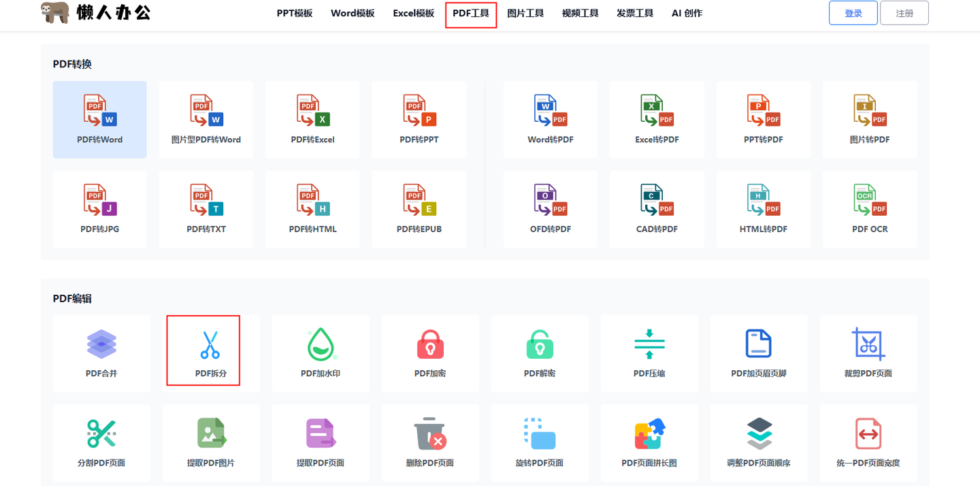Screen dimensions: 980x486
Task: Select the CAD转PDF converter
Action: tap(657, 209)
